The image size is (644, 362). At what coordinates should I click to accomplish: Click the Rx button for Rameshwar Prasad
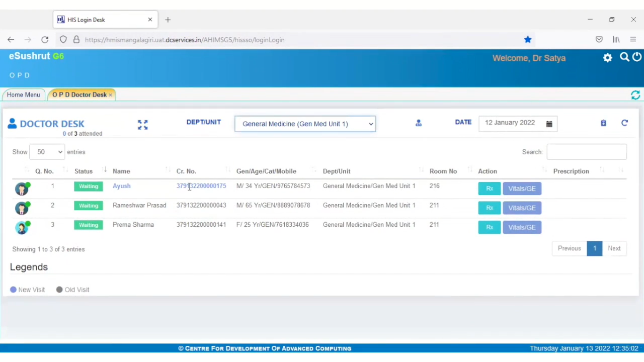(x=490, y=208)
